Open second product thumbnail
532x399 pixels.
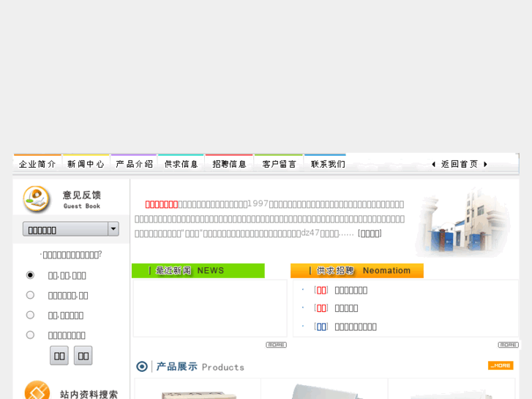coord(324,389)
